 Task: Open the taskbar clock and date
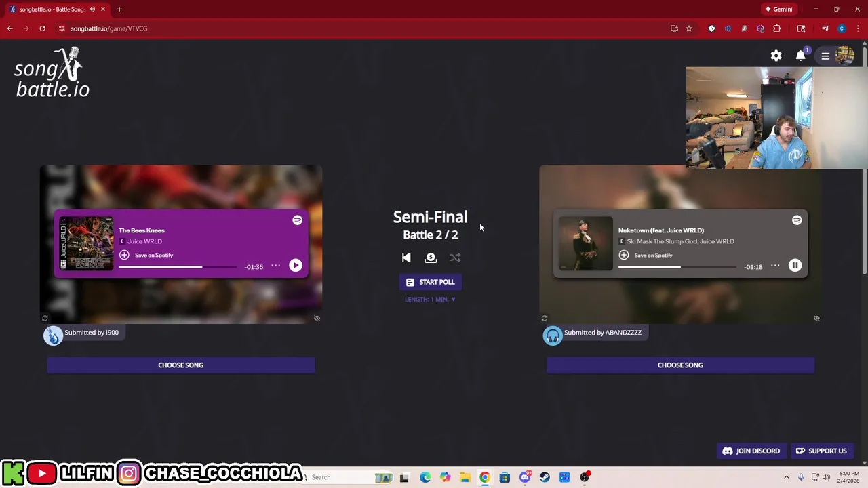point(849,477)
